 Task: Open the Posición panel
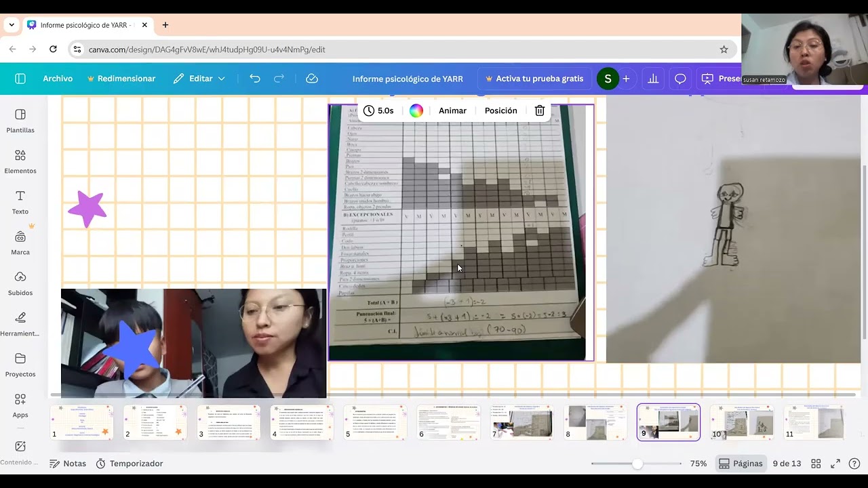point(501,110)
